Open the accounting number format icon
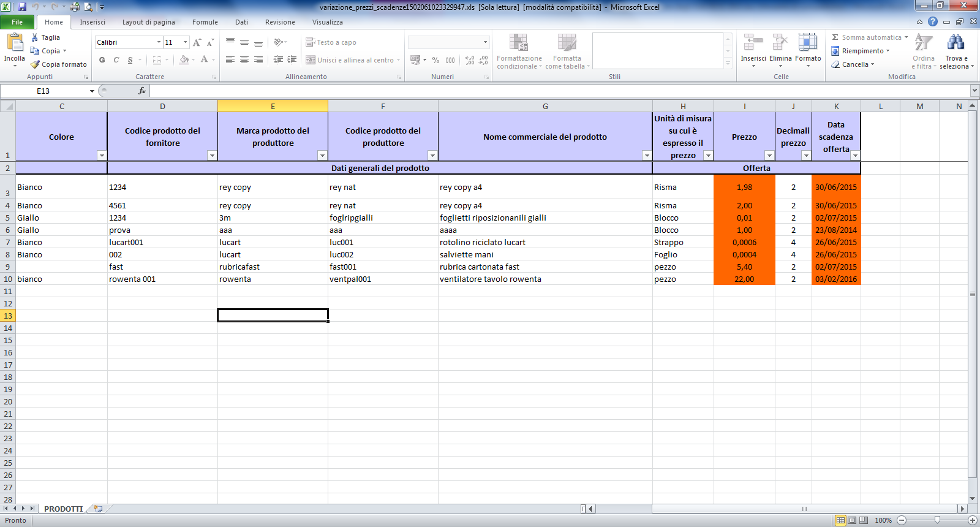Viewport: 980px width, 527px height. click(x=415, y=60)
